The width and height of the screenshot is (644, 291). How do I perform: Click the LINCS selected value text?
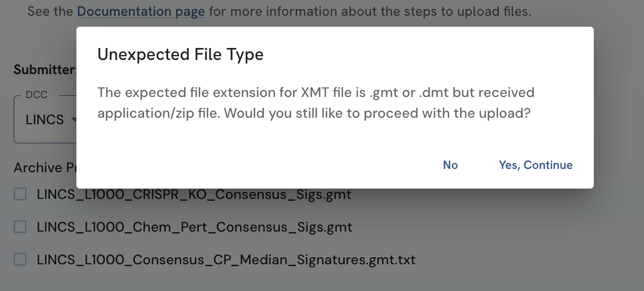click(45, 120)
